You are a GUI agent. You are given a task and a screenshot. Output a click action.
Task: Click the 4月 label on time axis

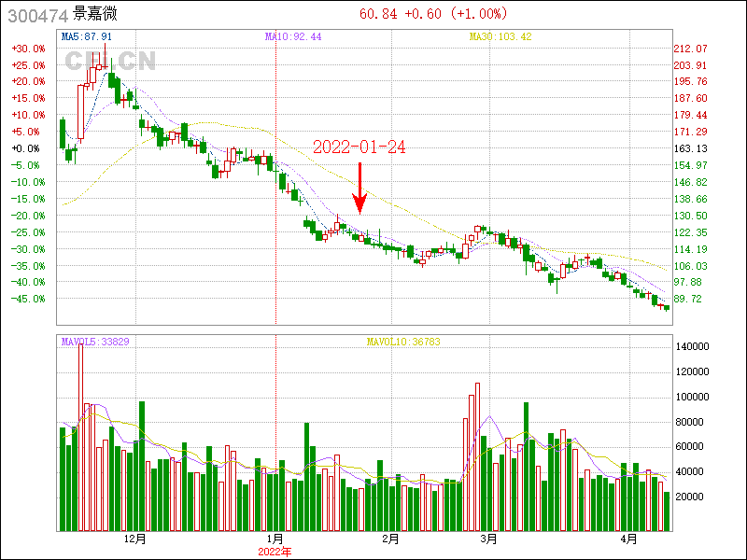click(x=630, y=539)
